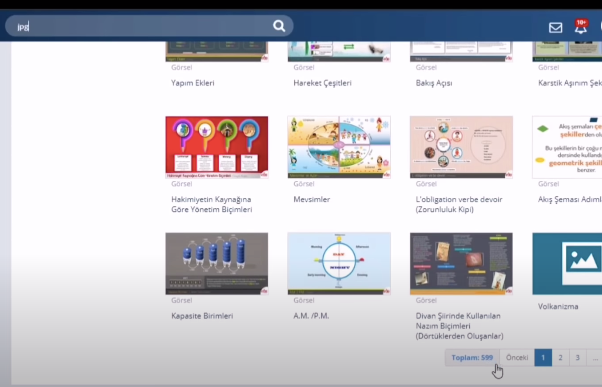Click the Görsel label above Hareket Çeşitleri
602x387 pixels.
[304, 68]
